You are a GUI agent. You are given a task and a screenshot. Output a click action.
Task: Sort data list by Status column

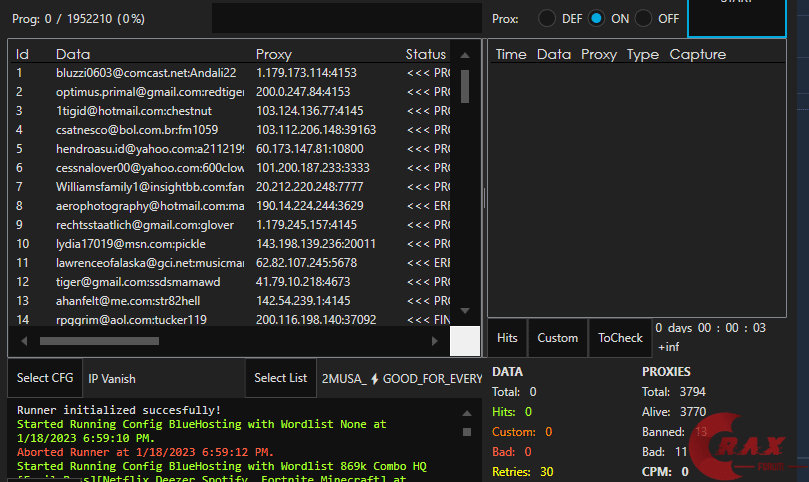coord(425,54)
